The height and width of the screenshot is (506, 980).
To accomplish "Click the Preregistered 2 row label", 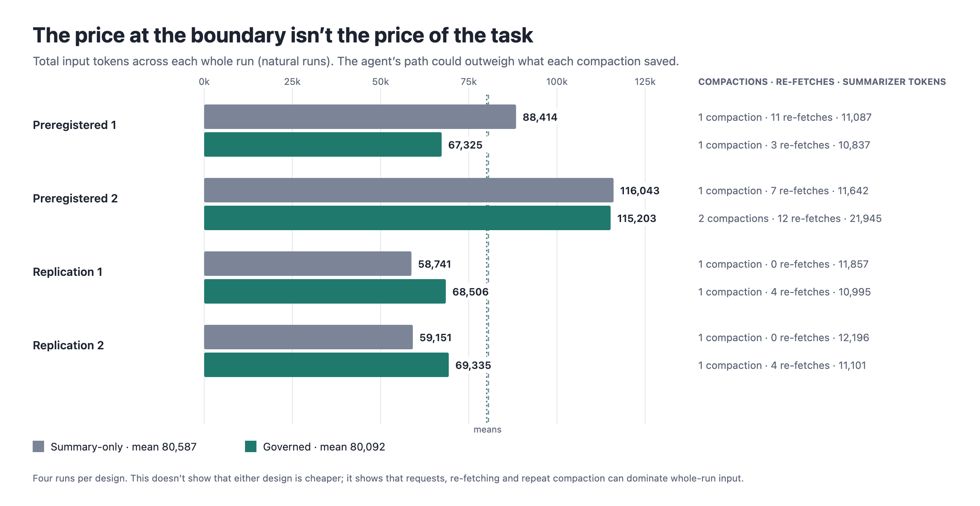I will point(75,198).
